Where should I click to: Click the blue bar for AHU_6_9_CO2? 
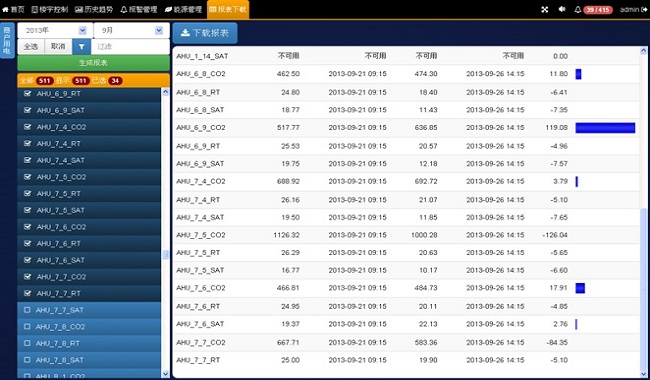pyautogui.click(x=605, y=128)
